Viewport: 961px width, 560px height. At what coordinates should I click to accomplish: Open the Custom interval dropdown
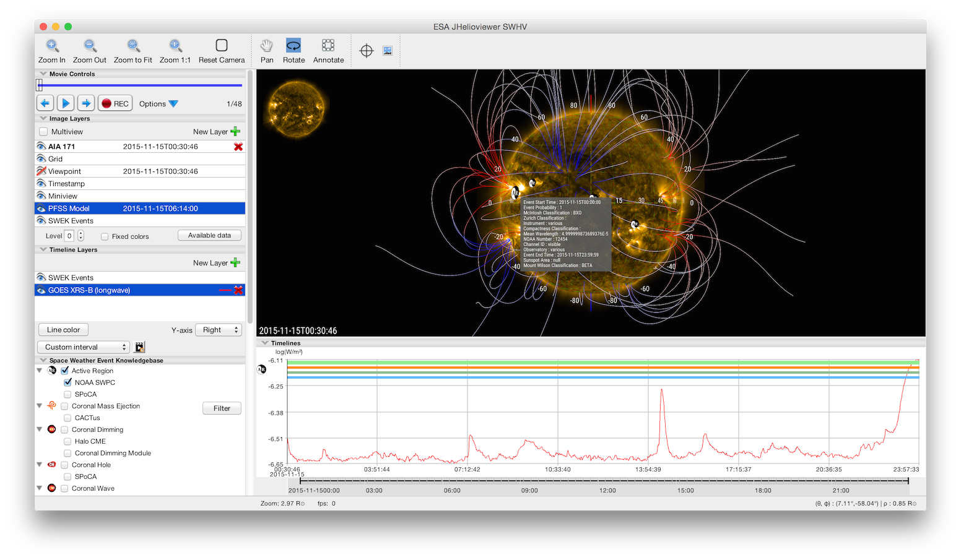(83, 347)
